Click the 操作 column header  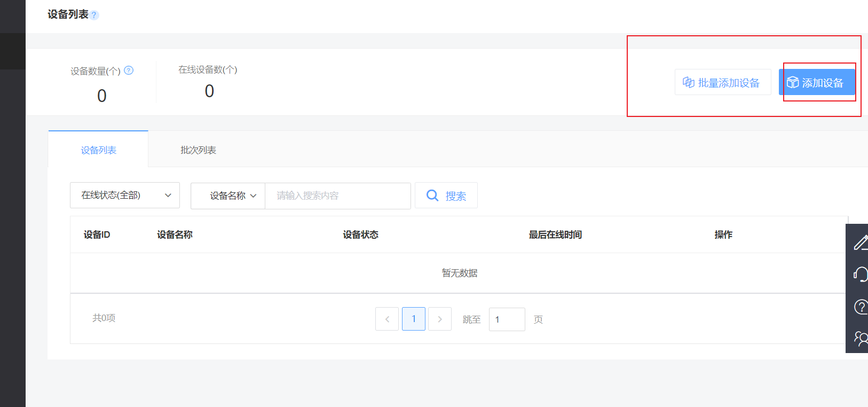[x=723, y=234]
